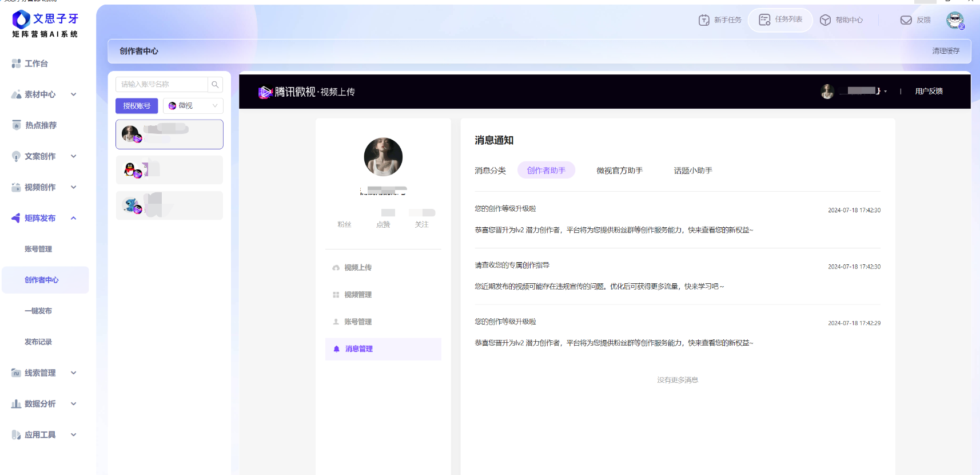Click the 视频上传 cloud icon
Image resolution: width=980 pixels, height=475 pixels.
(336, 267)
